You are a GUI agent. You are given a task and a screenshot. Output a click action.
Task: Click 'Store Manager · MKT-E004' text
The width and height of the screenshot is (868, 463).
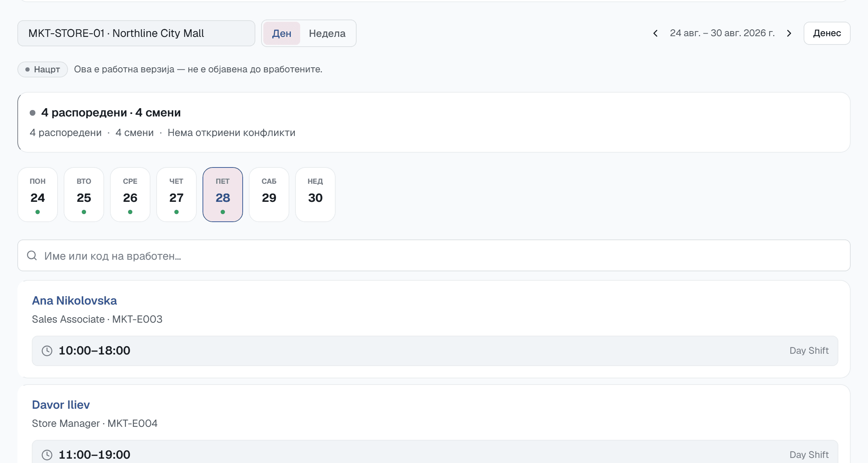coord(95,423)
